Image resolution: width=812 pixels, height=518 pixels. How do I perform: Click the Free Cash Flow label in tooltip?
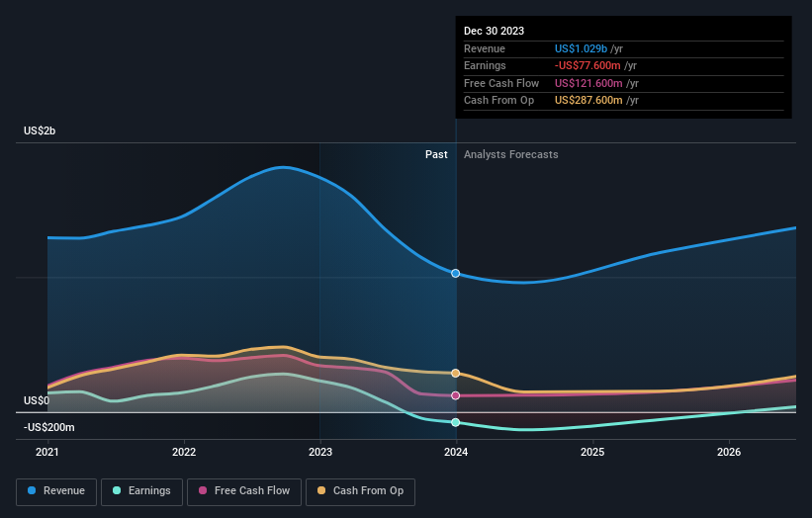point(501,83)
